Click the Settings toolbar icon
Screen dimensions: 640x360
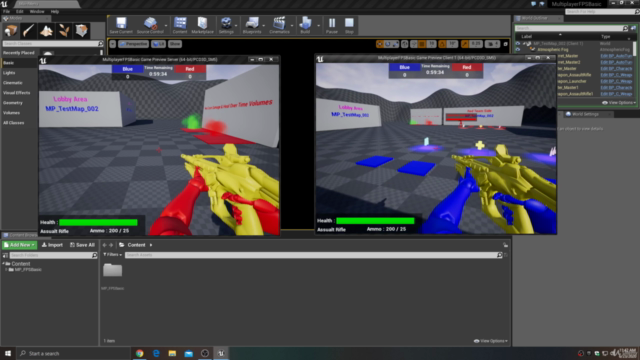226,25
